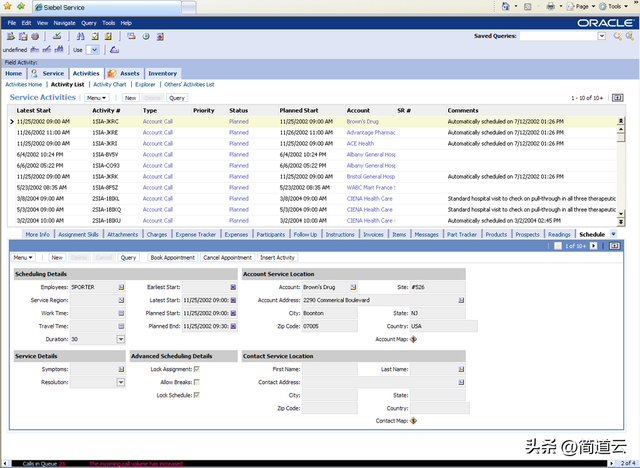
Task: Expand the view tabs overflow arrow
Action: pos(613,234)
